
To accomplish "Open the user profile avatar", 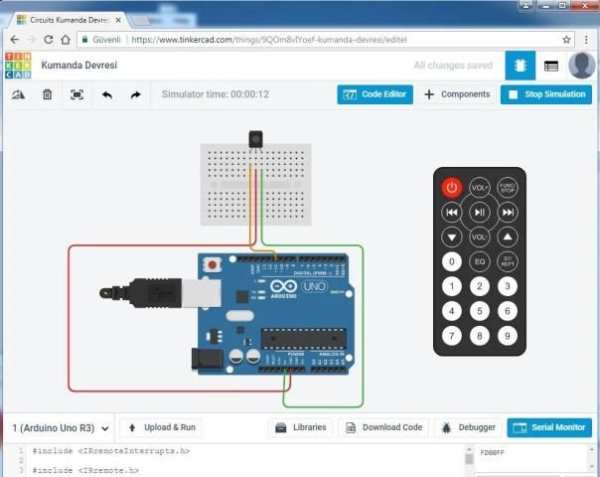I will tap(582, 65).
